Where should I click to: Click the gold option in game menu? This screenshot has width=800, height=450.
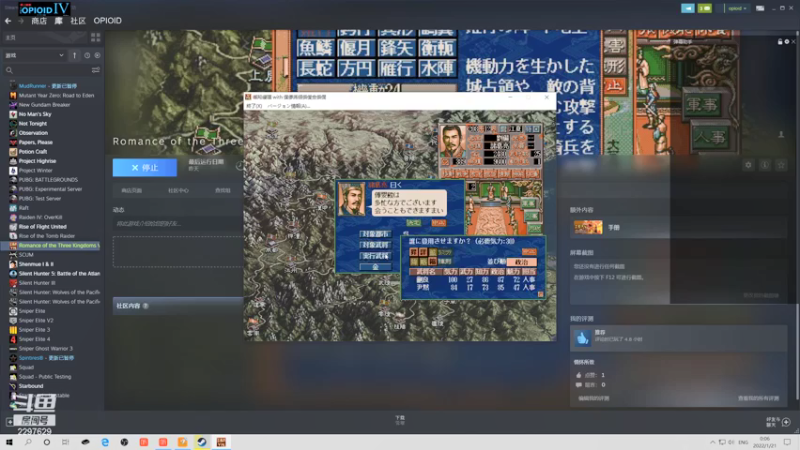[x=375, y=266]
